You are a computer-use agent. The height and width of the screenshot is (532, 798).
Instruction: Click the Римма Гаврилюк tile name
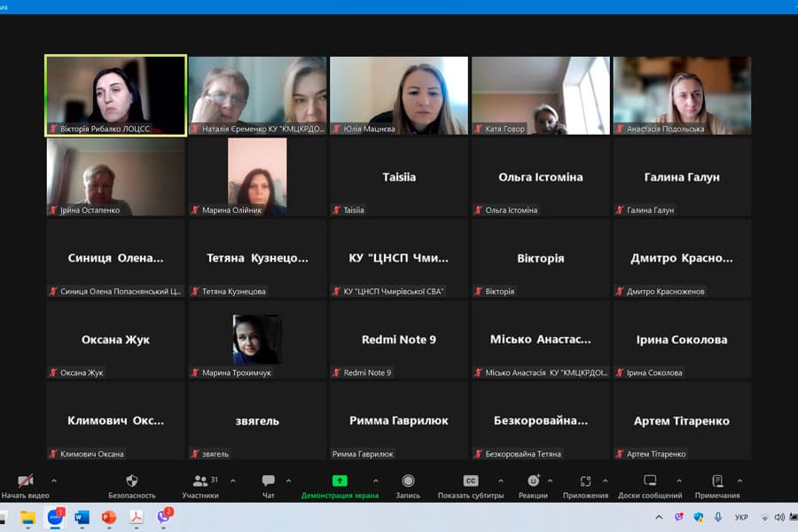coord(399,420)
